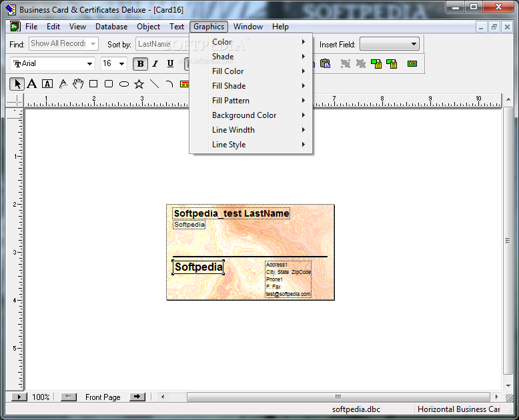
Task: Go to the next page arrow
Action: tap(137, 397)
